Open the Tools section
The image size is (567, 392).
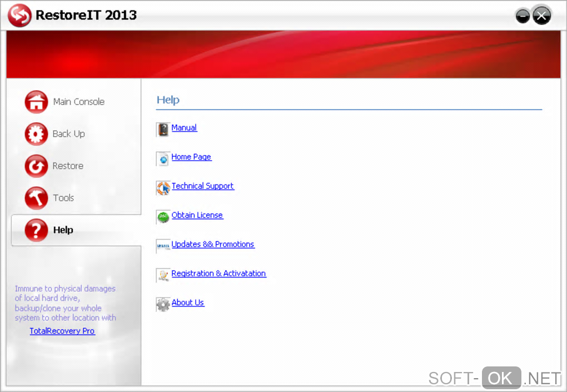point(63,198)
